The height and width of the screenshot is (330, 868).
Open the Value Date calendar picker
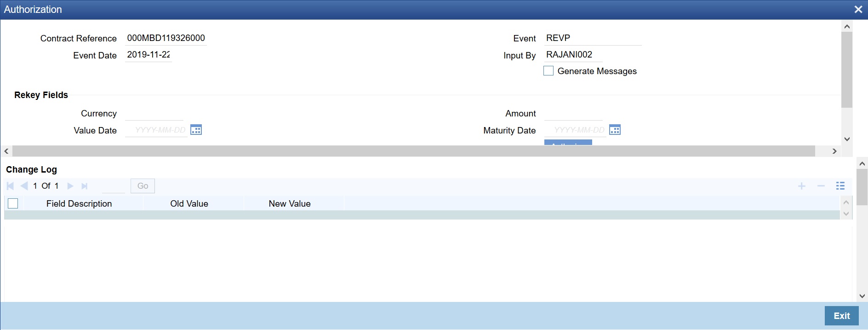click(x=196, y=130)
